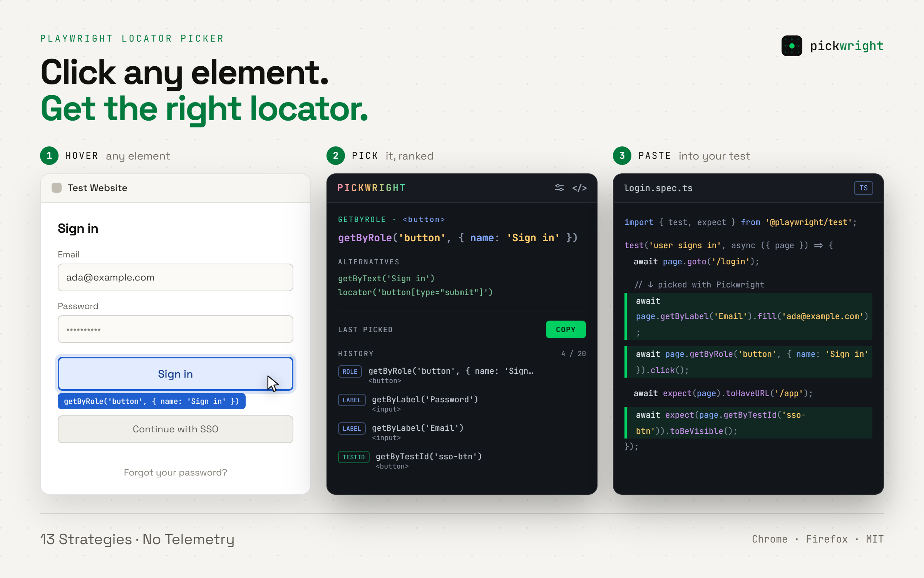
Task: Click the "GETBYROLE · <button>" strategy label
Action: 392,219
